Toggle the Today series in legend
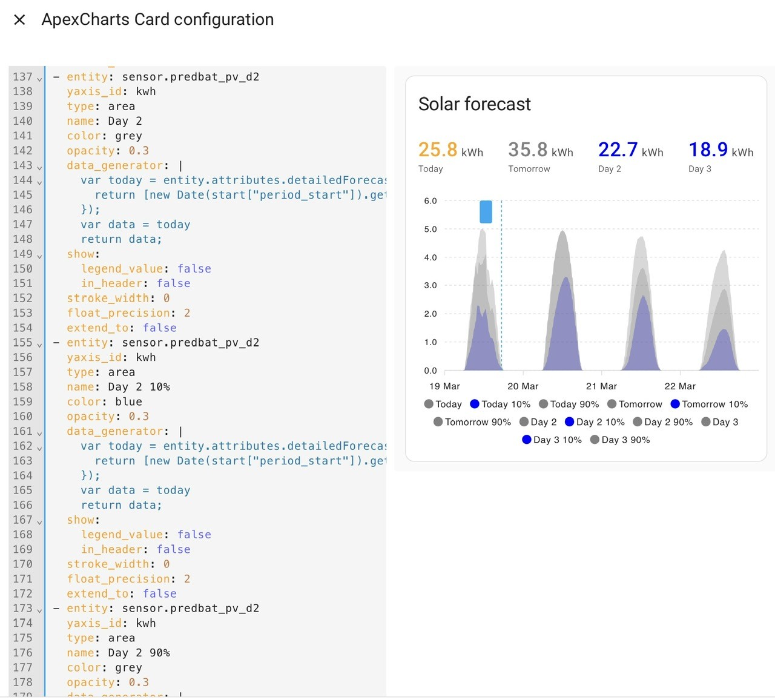Viewport: 775px width, 700px height. [443, 404]
